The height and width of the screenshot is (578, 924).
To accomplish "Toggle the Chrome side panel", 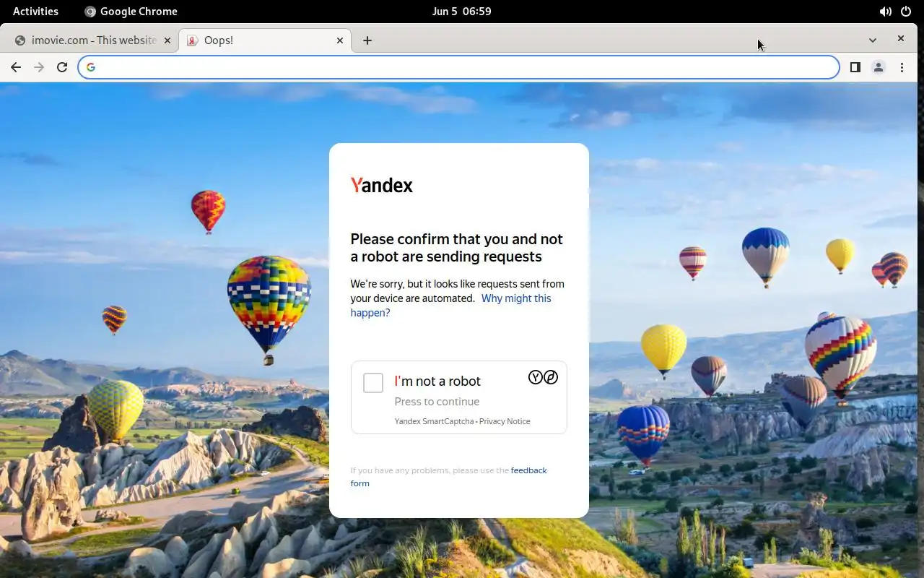I will [855, 67].
